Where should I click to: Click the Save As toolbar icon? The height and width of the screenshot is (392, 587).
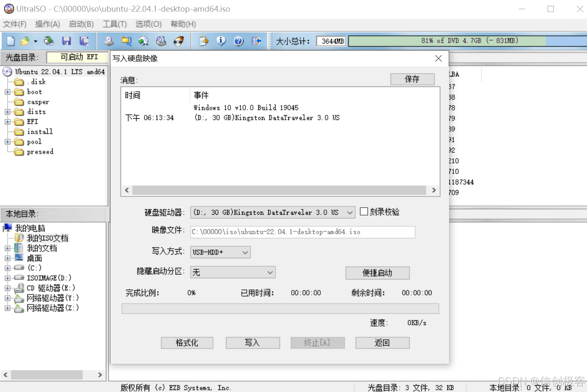[x=84, y=41]
